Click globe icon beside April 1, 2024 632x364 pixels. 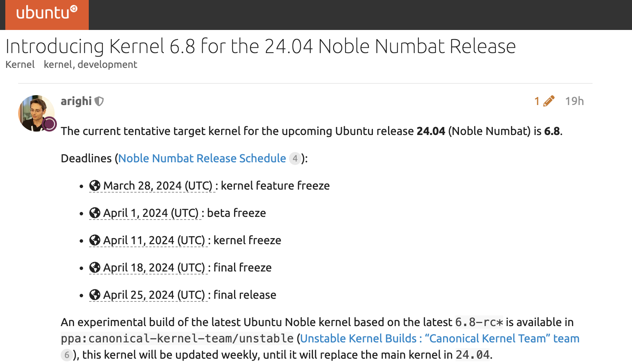click(95, 213)
